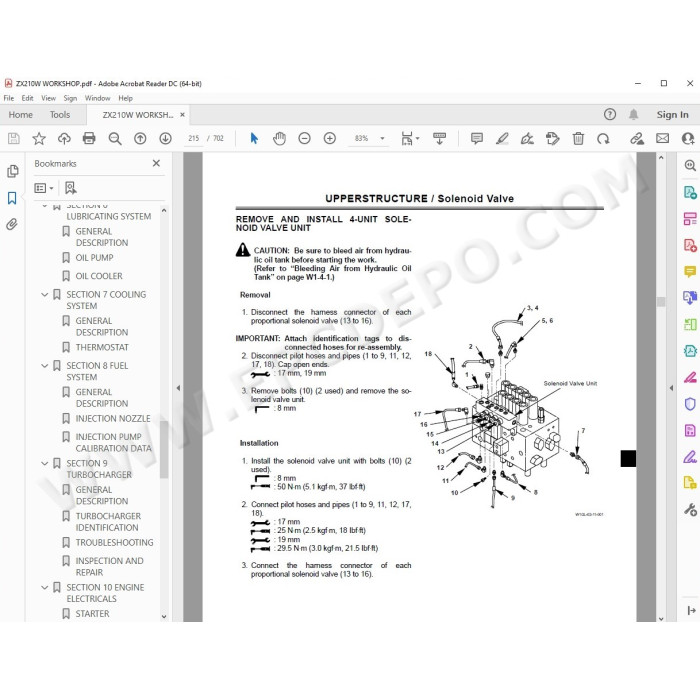Open the THERMOSTAT bookmark
This screenshot has width=700, height=700.
point(102,347)
